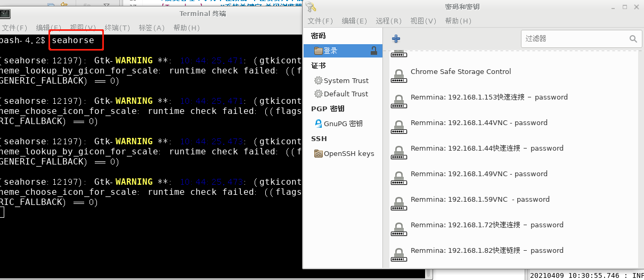The image size is (644, 280).
Task: Open the 视图(V) menu in seahorse
Action: (423, 21)
